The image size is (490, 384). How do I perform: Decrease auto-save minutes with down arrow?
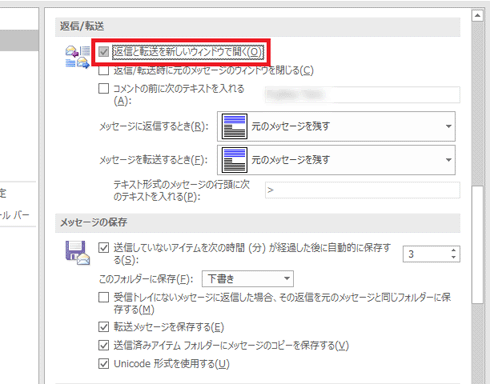click(x=453, y=257)
